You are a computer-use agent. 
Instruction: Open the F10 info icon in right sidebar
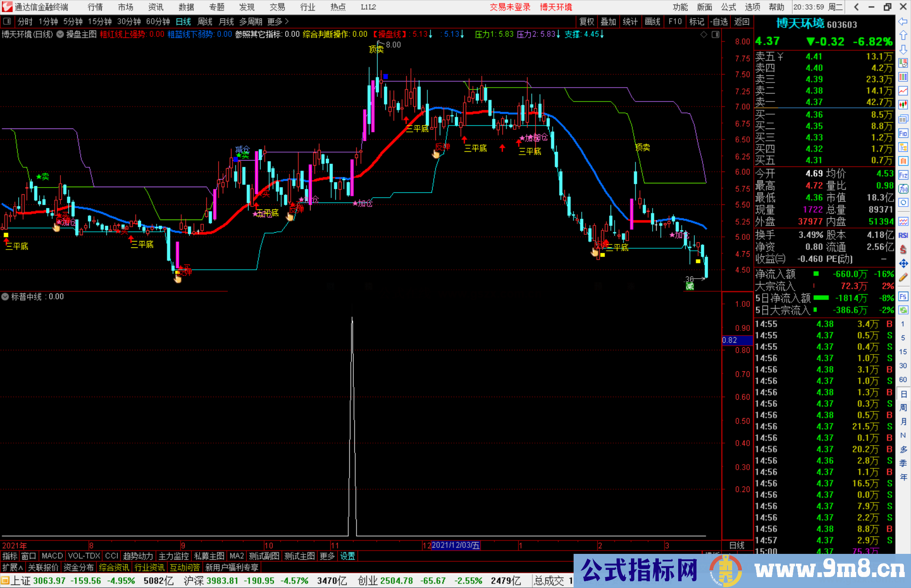point(903,134)
